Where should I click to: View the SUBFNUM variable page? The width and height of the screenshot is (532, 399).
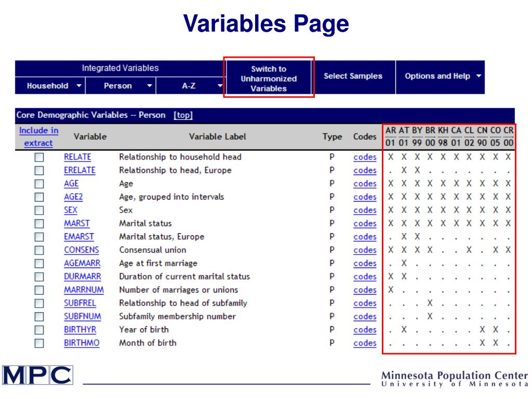[x=83, y=316]
